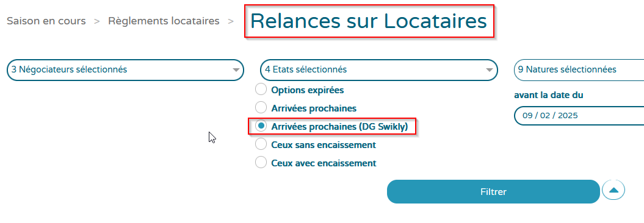The image size is (644, 223).
Task: Expand the Etats sélectionnés dropdown arrow
Action: click(489, 69)
